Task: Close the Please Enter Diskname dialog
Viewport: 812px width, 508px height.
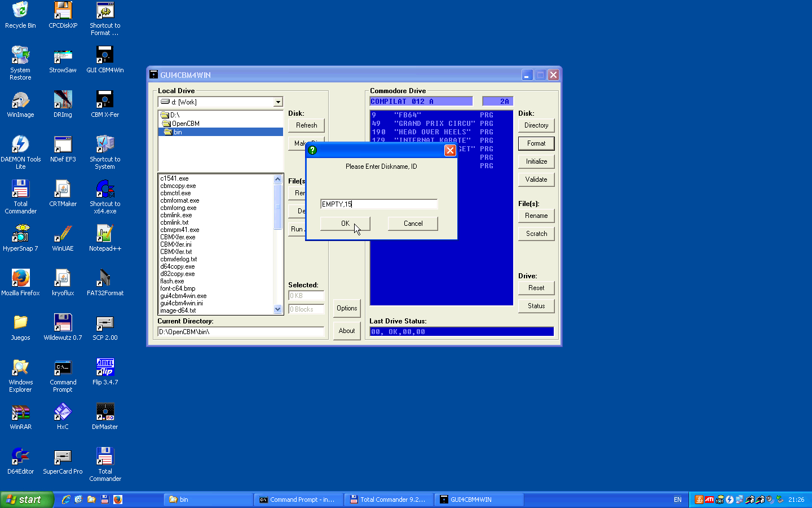Action: coord(450,150)
